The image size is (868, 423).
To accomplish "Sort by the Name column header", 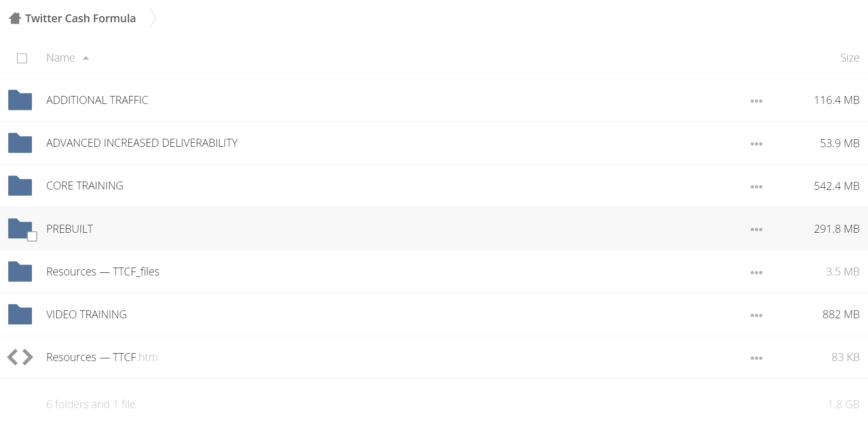I will coord(61,58).
